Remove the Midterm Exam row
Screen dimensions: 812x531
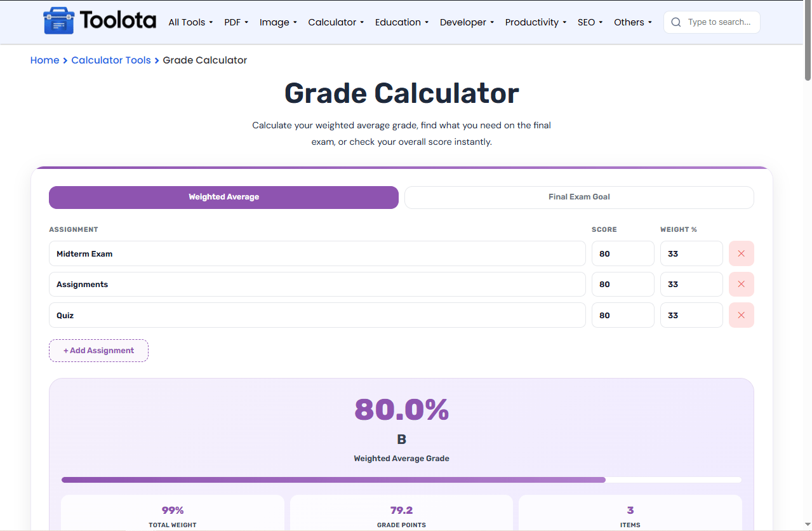[x=742, y=253]
